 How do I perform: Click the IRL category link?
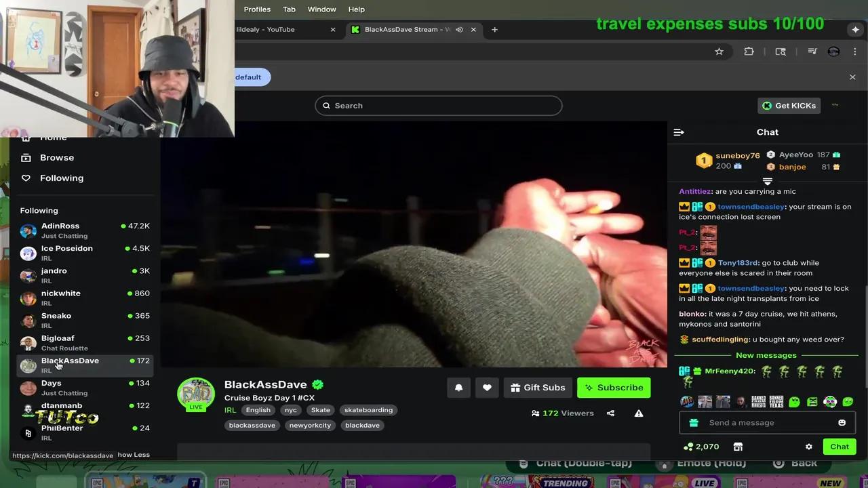230,410
